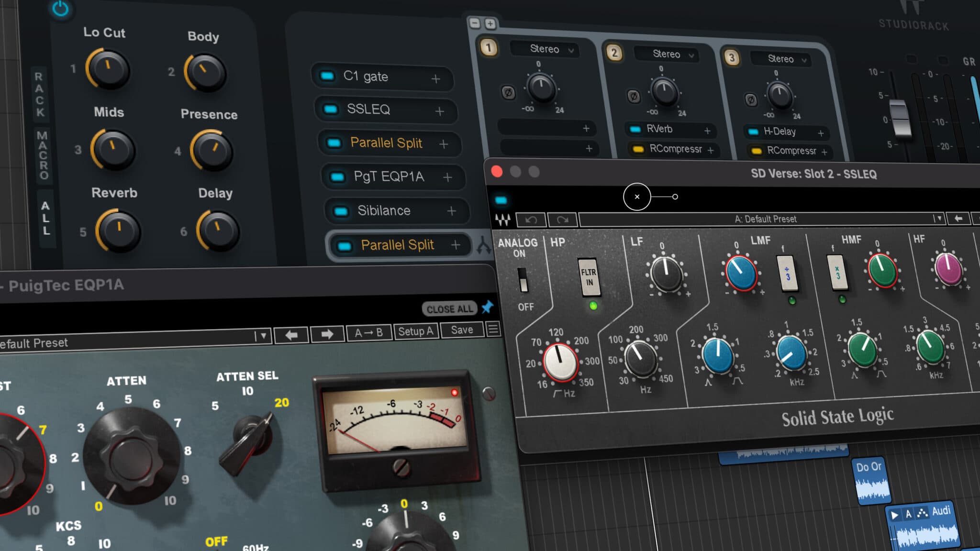This screenshot has height=551, width=980.
Task: Open the Stereo dropdown in slot 1
Action: coord(545,49)
